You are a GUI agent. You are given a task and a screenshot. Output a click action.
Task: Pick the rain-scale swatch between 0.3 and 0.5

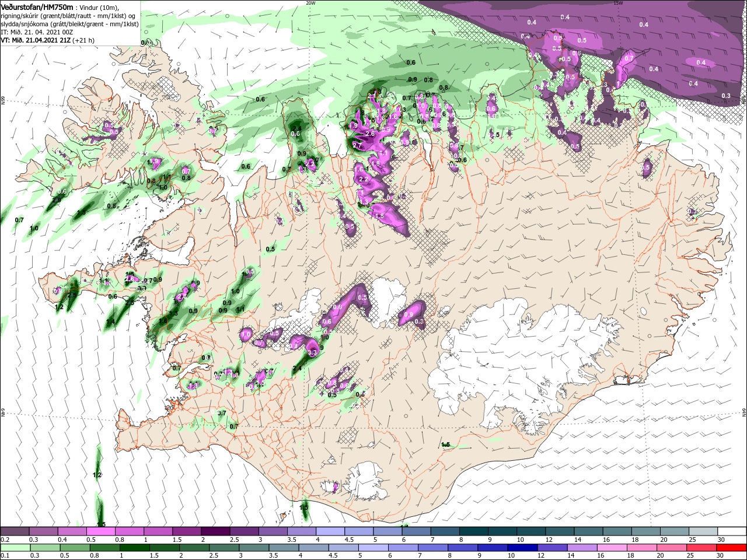46,548
